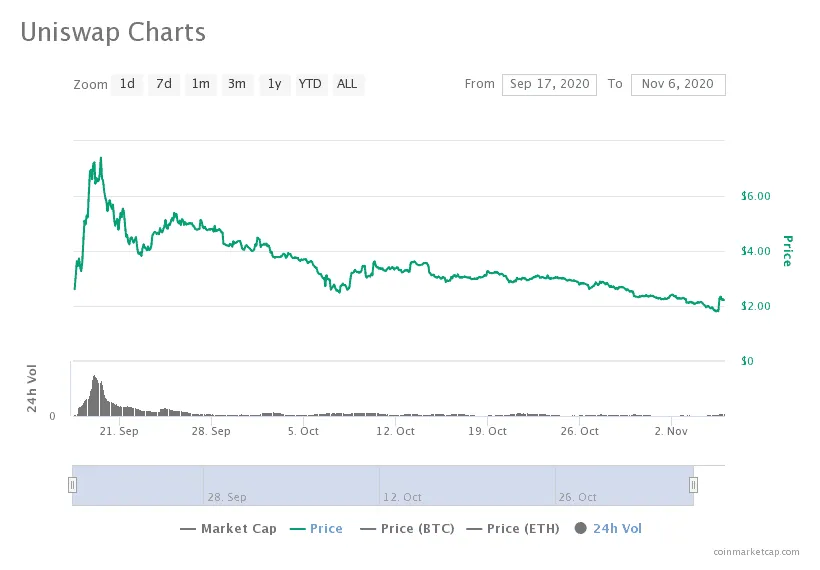The width and height of the screenshot is (820, 570).
Task: Click the To date field Nov 6, 2020
Action: (x=678, y=84)
